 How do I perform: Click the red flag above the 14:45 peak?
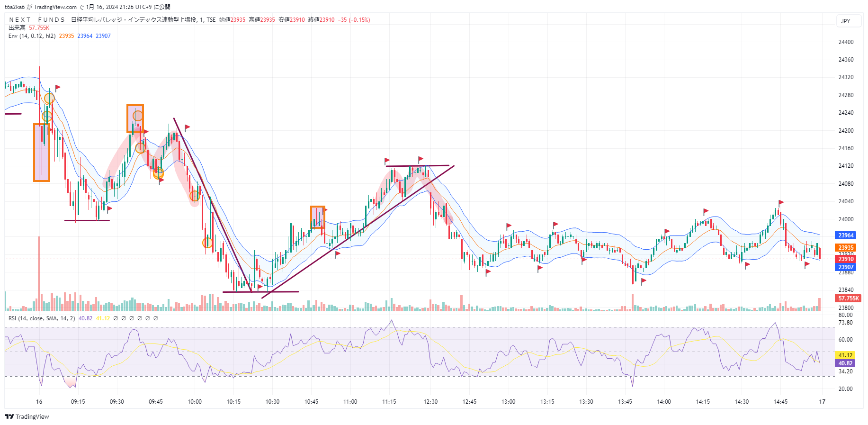coord(781,202)
